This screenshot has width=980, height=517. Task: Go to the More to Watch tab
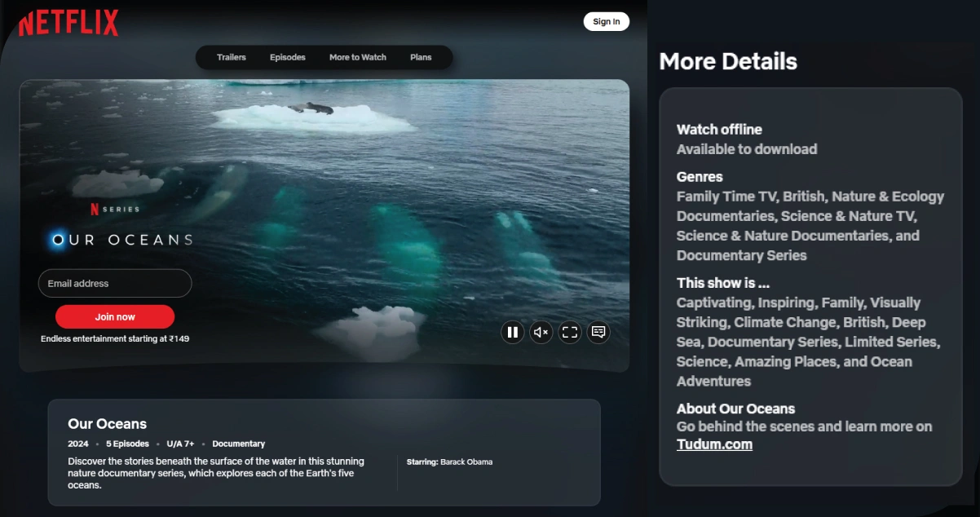click(357, 57)
